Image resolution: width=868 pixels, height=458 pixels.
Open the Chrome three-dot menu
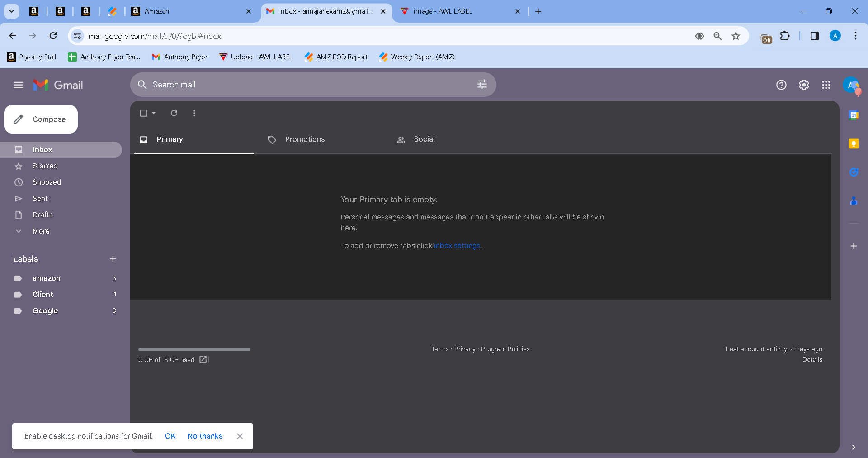pyautogui.click(x=855, y=36)
